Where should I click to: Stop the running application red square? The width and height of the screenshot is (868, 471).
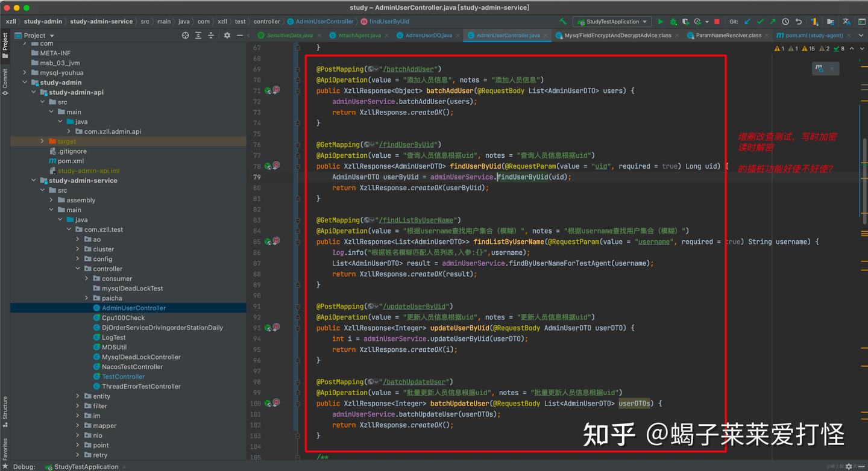tap(717, 22)
